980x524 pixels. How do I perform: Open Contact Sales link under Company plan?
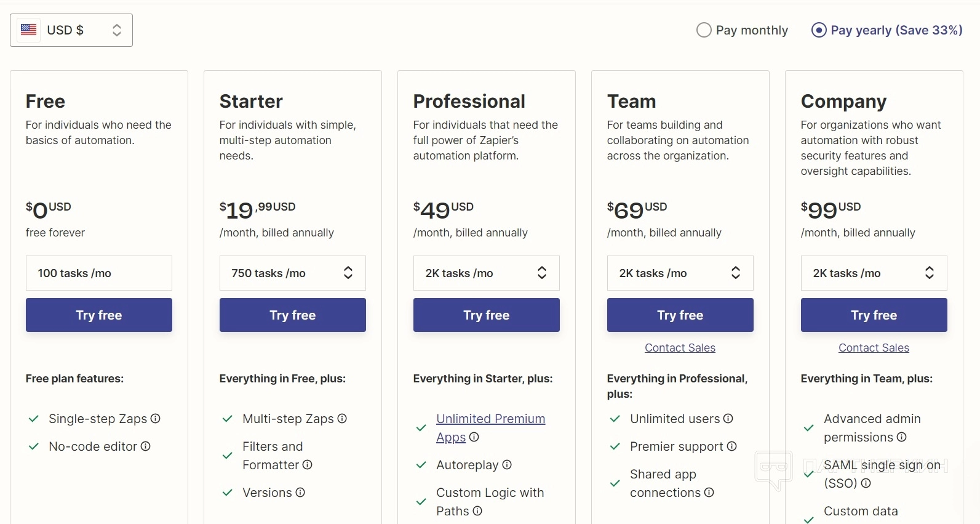874,348
